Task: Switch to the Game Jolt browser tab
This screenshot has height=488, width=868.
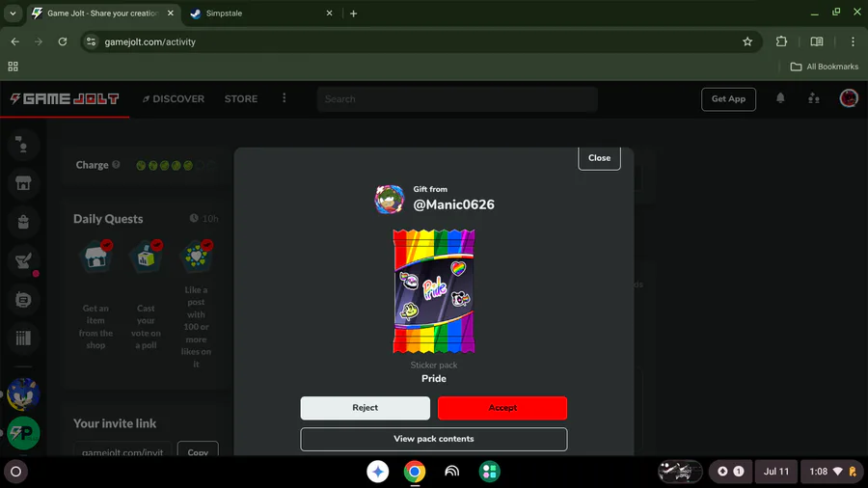Action: tap(102, 14)
